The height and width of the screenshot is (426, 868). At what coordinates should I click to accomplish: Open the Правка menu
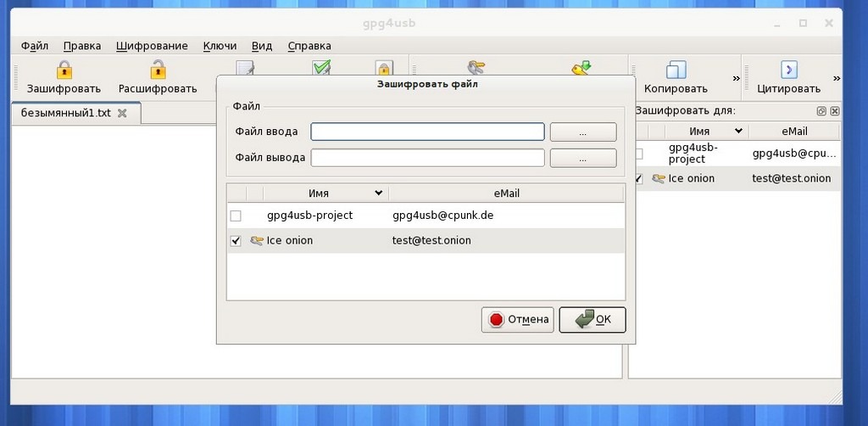tap(82, 46)
